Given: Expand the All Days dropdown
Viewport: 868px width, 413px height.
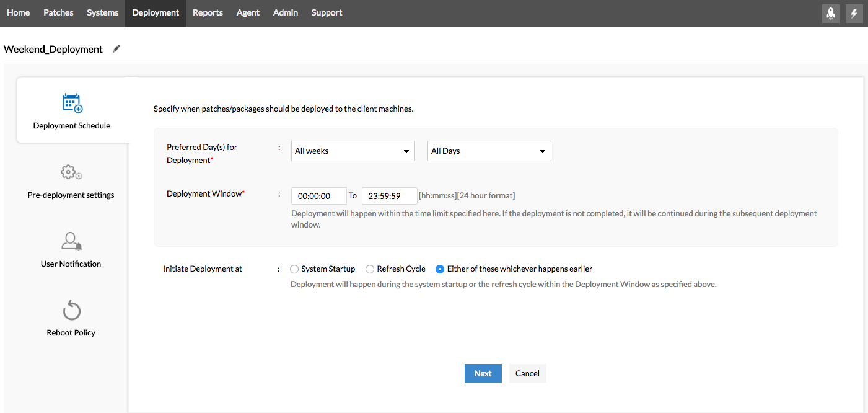Looking at the screenshot, I should point(489,151).
